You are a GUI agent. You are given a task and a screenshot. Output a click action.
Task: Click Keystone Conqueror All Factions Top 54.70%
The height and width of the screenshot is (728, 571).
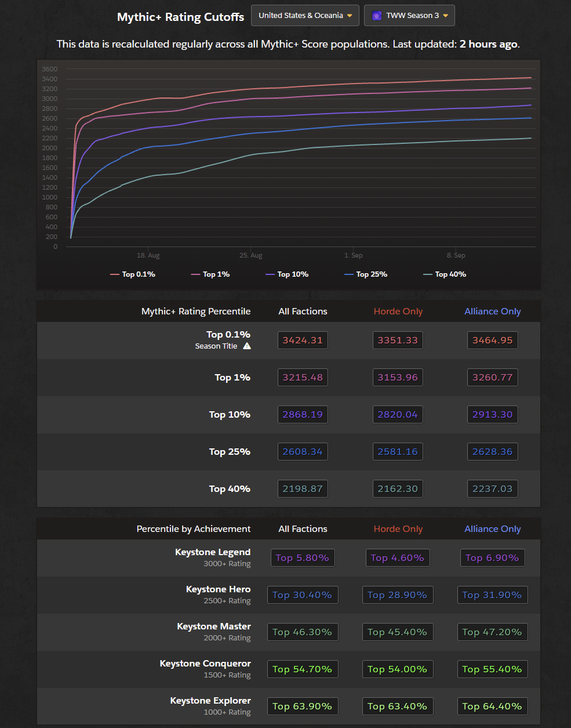click(303, 669)
